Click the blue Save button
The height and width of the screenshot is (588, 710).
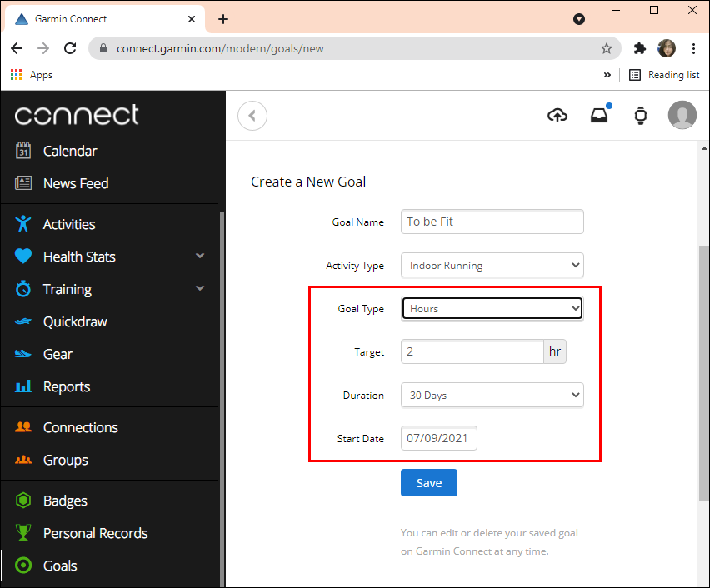click(x=429, y=483)
